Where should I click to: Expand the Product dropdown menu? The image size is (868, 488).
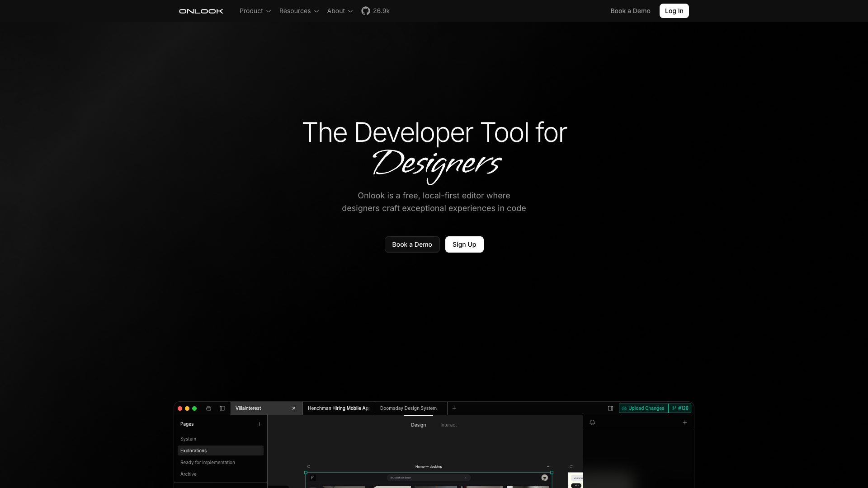255,11
